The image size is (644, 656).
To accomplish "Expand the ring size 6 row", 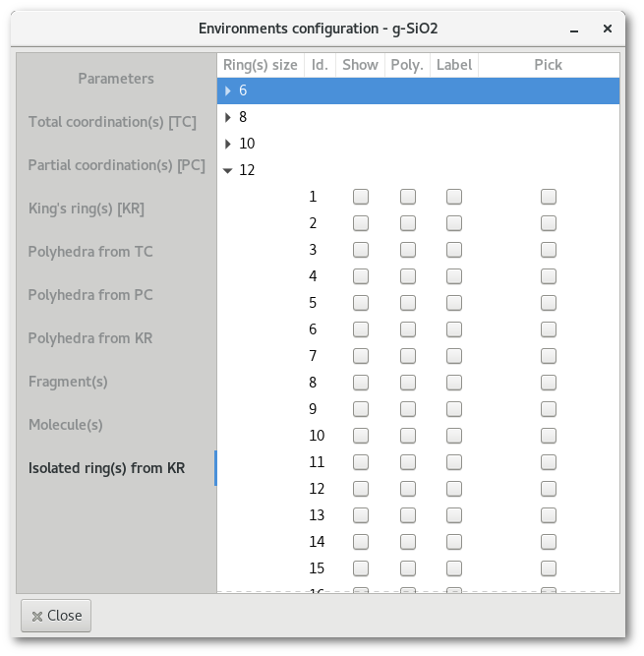I will coord(228,90).
